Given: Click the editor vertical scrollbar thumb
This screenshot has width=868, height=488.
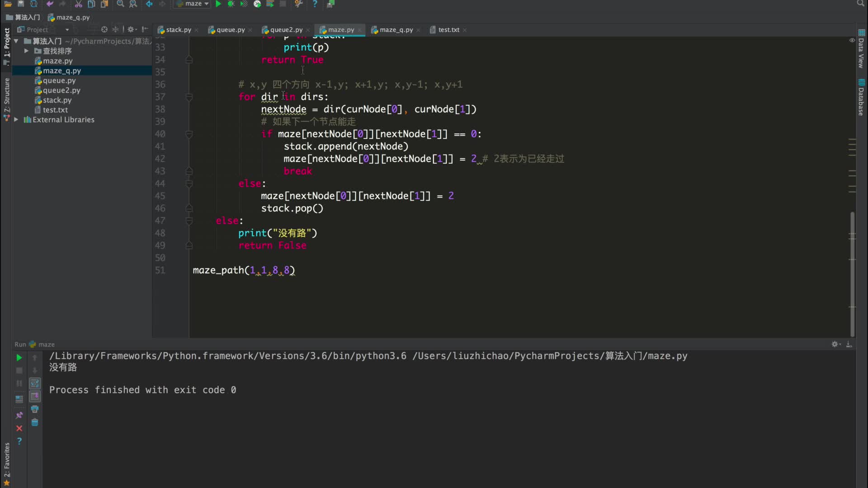Looking at the screenshot, I should point(852,274).
